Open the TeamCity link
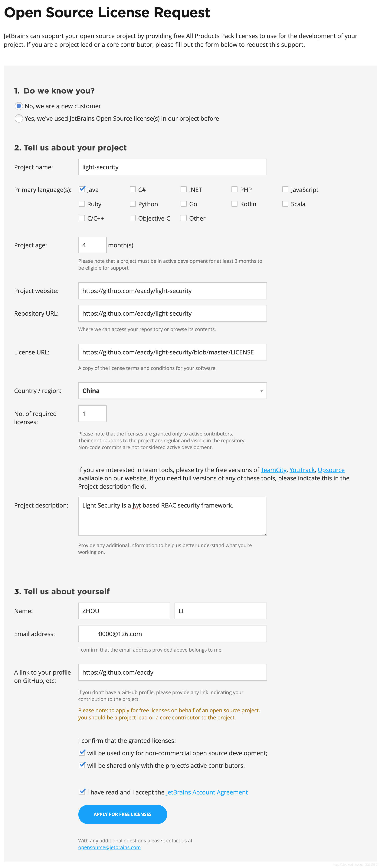Screen dimensions: 380x868 (273, 470)
